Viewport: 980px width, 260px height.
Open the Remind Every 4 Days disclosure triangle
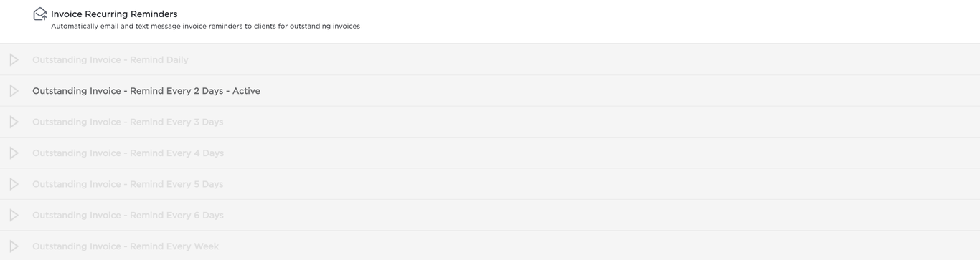pyautogui.click(x=14, y=153)
